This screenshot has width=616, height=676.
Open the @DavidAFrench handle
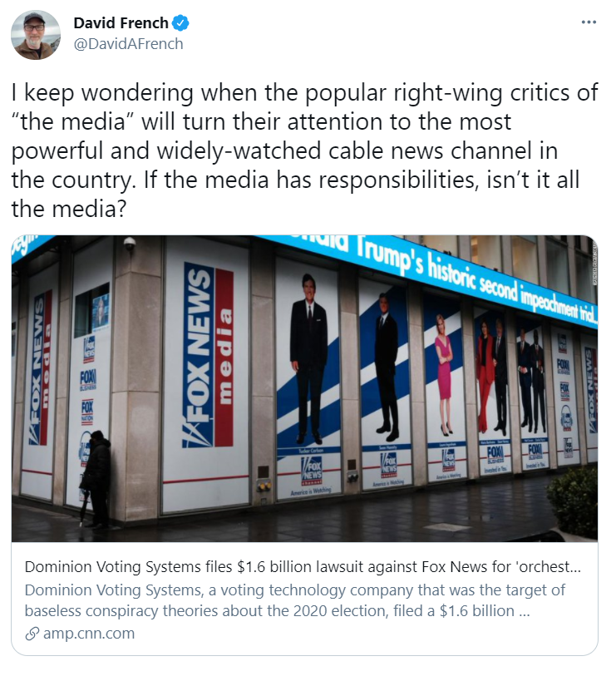pos(128,43)
